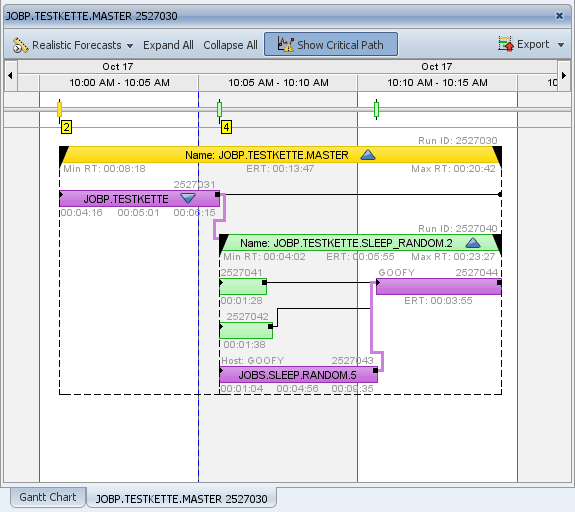Click the yellow badge number 4
The image size is (575, 512).
pyautogui.click(x=226, y=127)
